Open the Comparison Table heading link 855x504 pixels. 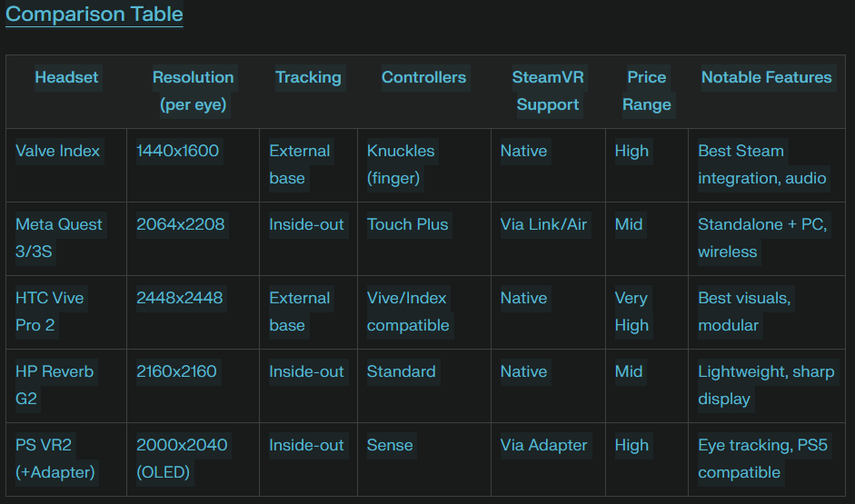[x=94, y=15]
